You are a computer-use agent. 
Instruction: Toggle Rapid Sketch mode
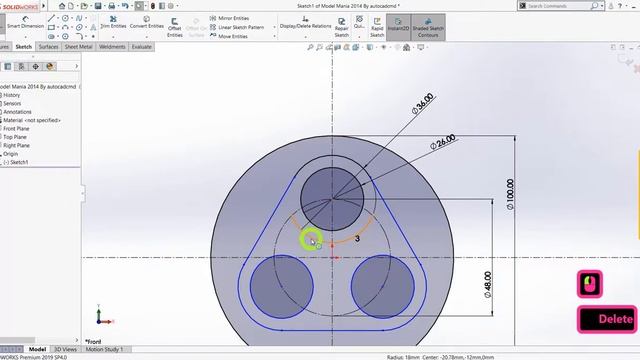tap(377, 27)
